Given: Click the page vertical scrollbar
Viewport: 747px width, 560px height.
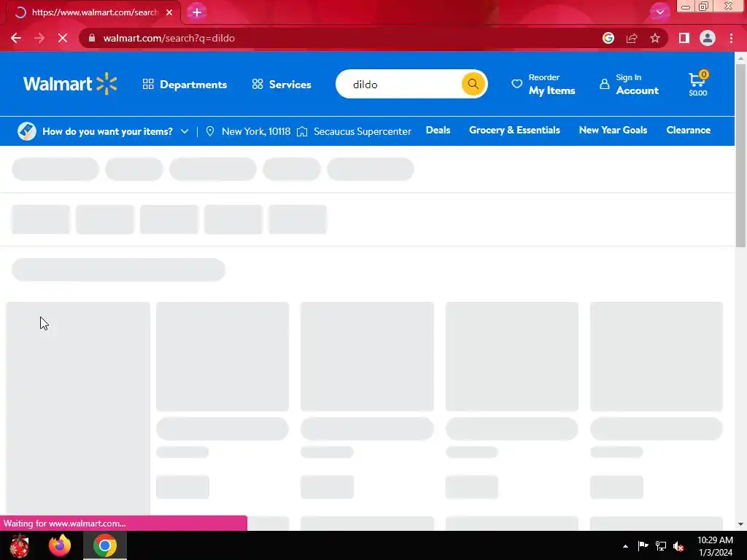Looking at the screenshot, I should click(x=740, y=155).
